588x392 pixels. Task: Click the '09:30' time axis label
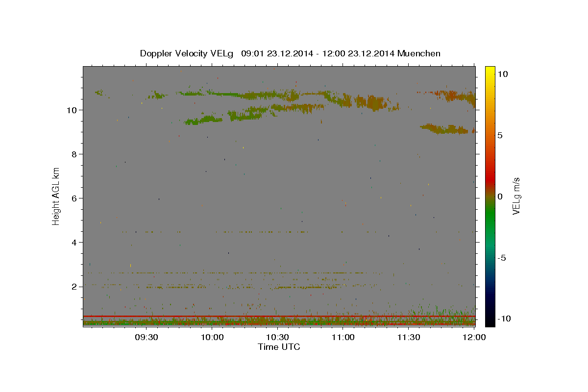(x=146, y=337)
